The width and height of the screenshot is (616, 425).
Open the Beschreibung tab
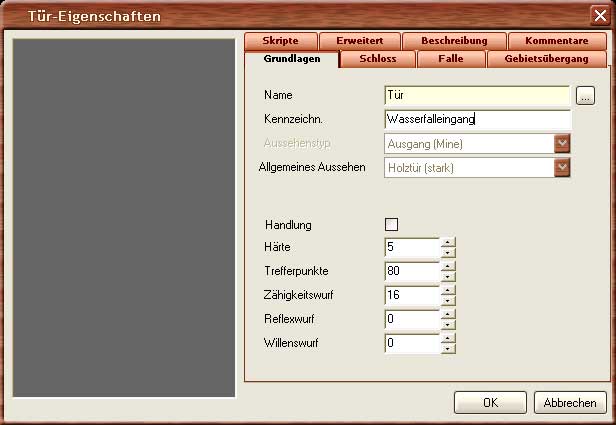[454, 41]
